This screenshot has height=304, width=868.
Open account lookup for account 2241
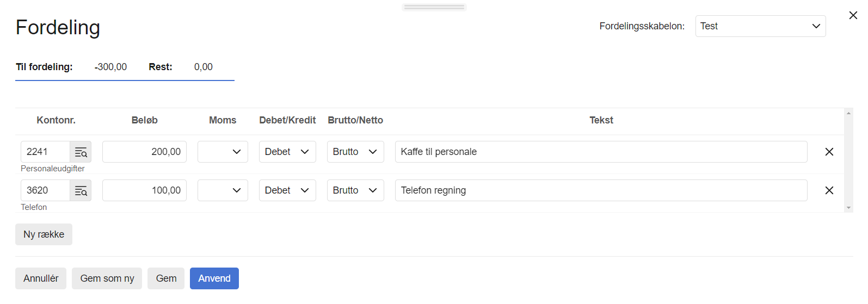pos(81,152)
